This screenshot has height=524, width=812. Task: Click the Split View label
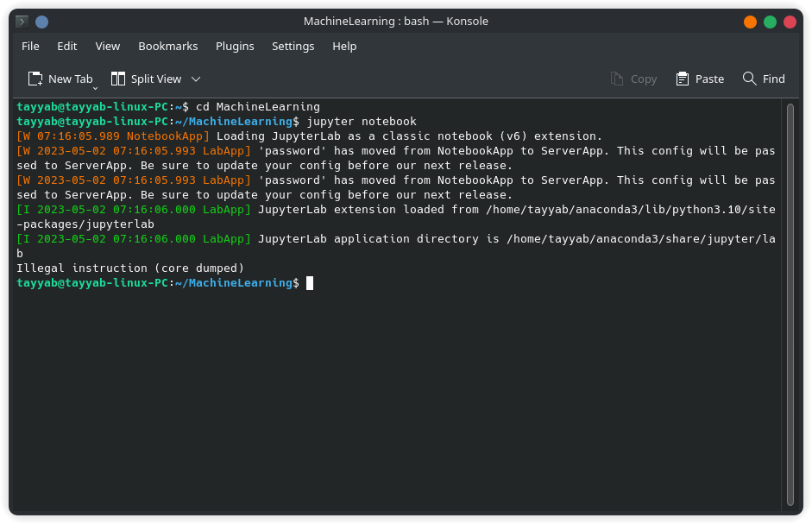point(156,79)
